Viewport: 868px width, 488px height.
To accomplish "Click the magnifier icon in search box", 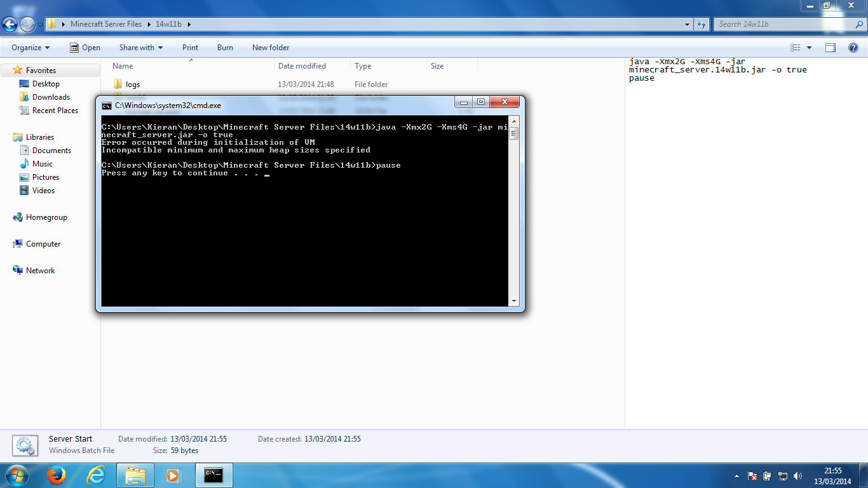I will 858,24.
